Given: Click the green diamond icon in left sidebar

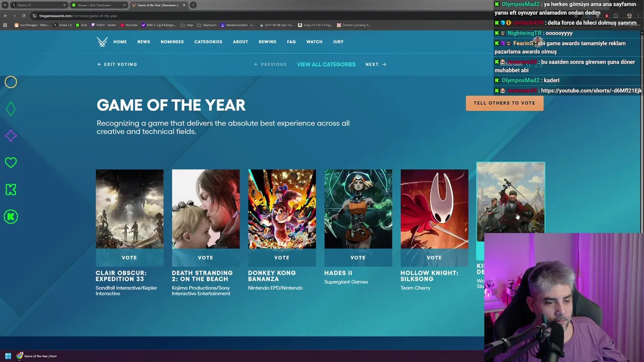Looking at the screenshot, I should [11, 109].
